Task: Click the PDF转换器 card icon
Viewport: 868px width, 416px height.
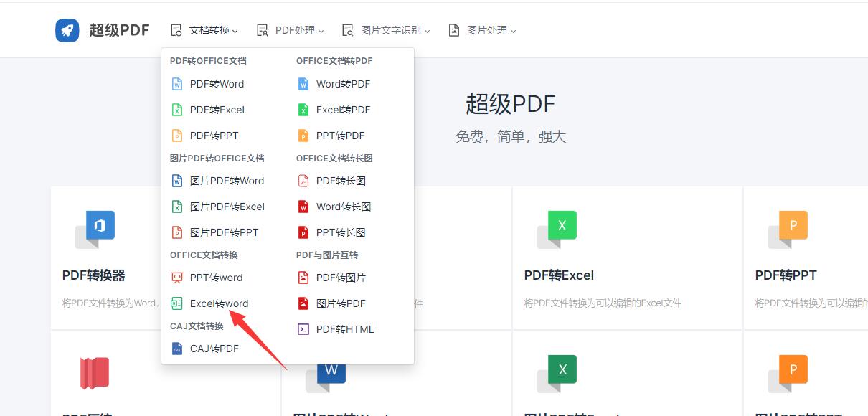Action: 95,230
